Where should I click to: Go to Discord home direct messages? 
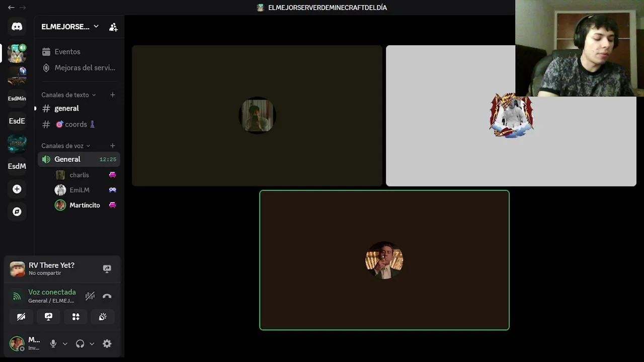point(17,27)
